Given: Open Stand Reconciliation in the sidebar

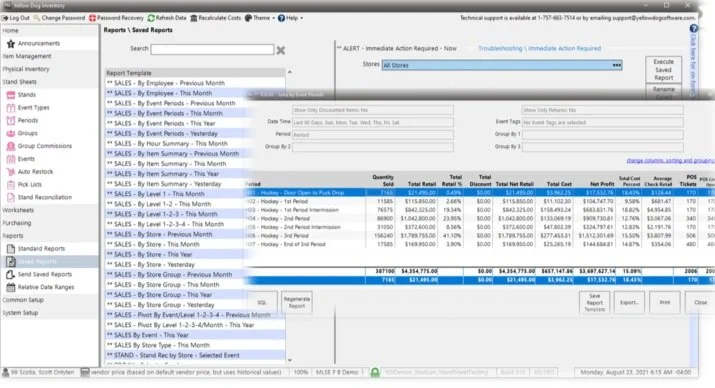Looking at the screenshot, I should tap(45, 197).
